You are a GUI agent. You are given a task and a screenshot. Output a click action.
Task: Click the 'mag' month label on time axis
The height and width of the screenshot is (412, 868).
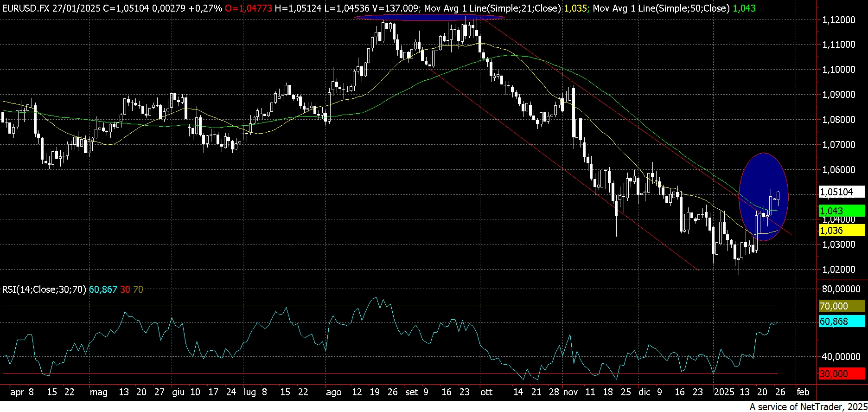pyautogui.click(x=99, y=393)
